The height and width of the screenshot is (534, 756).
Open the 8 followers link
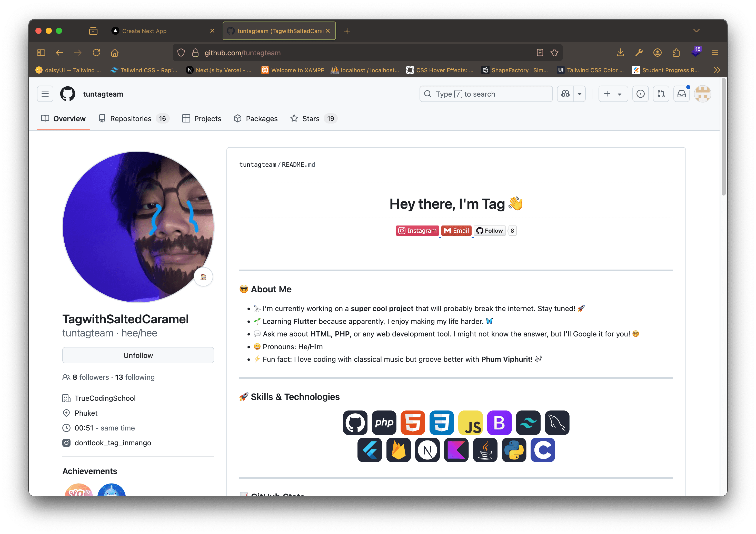point(91,377)
